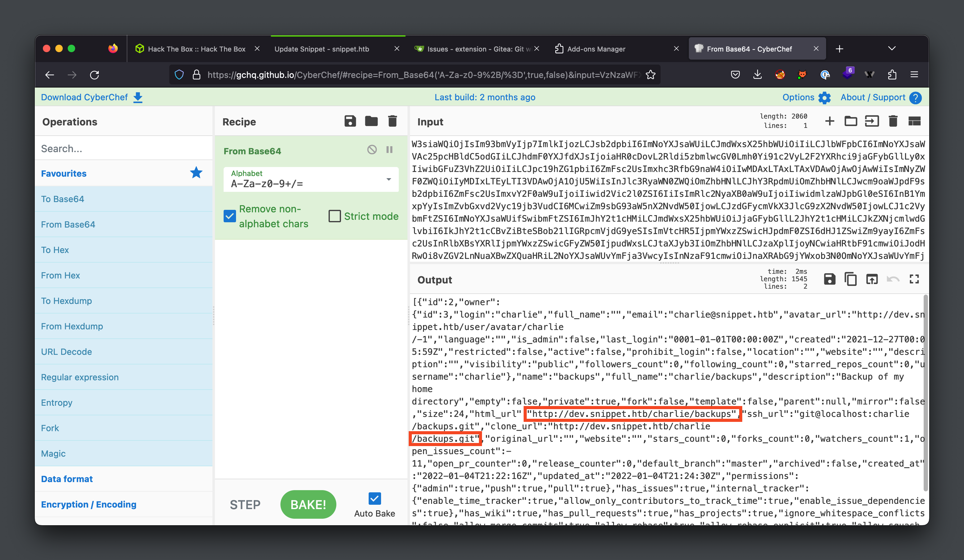
Task: Click the Download CyberChef link
Action: coord(92,97)
